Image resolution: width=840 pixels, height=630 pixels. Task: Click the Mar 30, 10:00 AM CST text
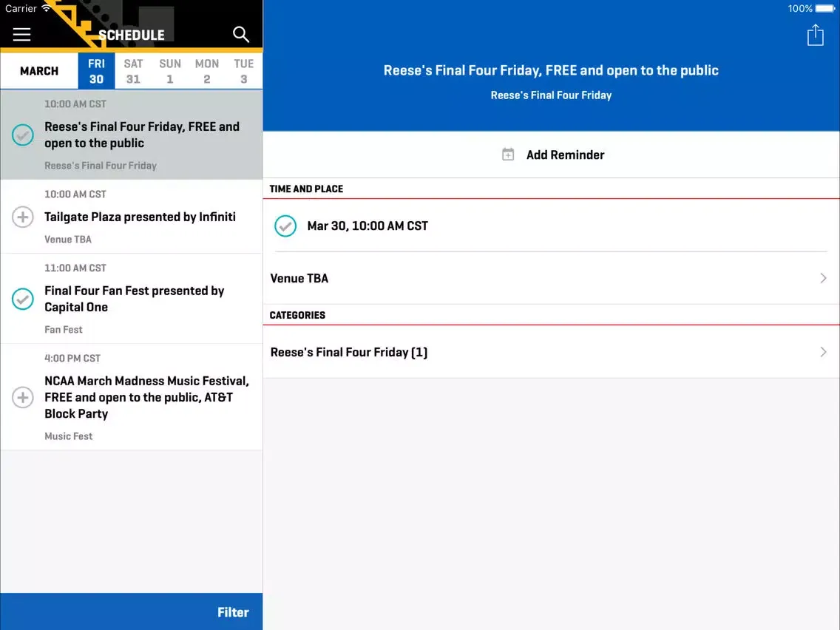point(367,226)
